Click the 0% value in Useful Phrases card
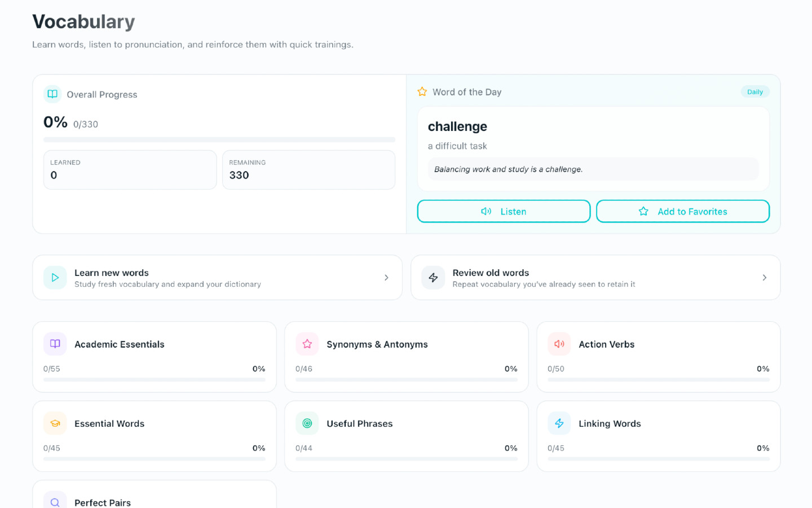The height and width of the screenshot is (508, 812). click(x=511, y=448)
